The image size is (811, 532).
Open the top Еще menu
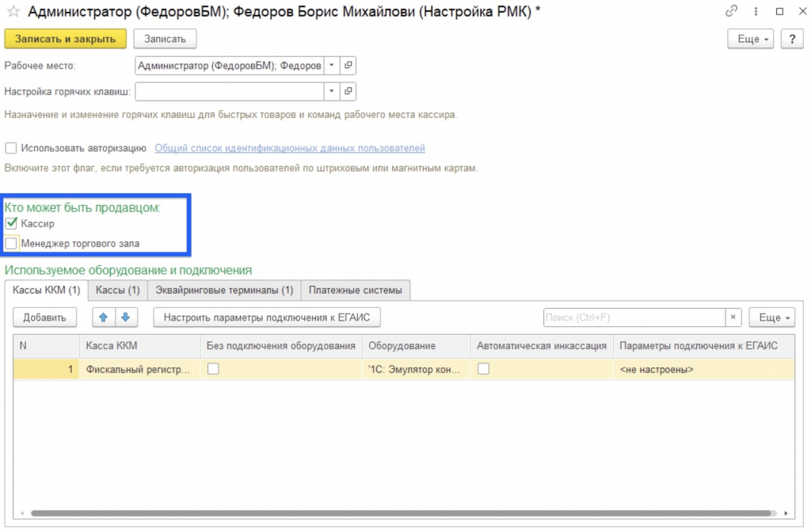pos(751,39)
